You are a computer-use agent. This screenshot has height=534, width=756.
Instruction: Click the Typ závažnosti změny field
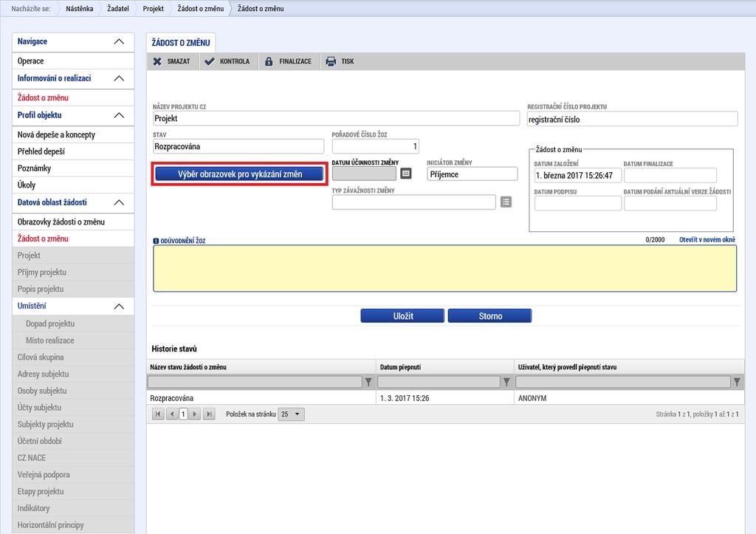tap(413, 202)
